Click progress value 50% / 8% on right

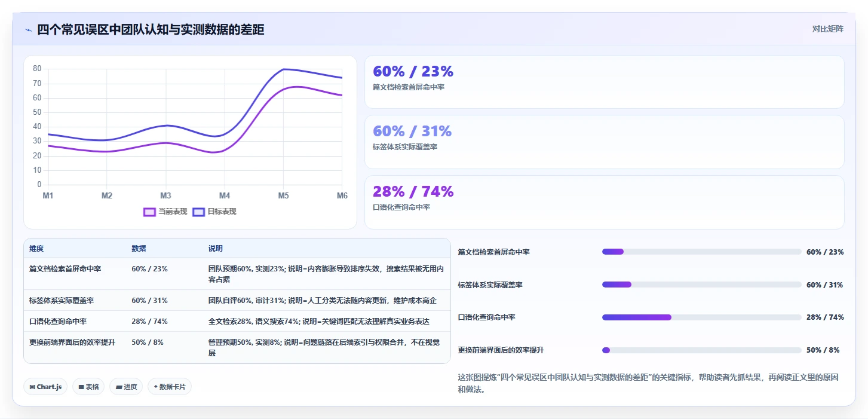[x=823, y=350]
